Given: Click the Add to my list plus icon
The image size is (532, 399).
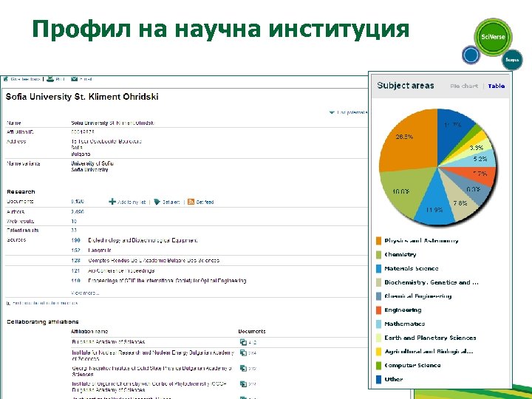Looking at the screenshot, I should pyautogui.click(x=112, y=202).
